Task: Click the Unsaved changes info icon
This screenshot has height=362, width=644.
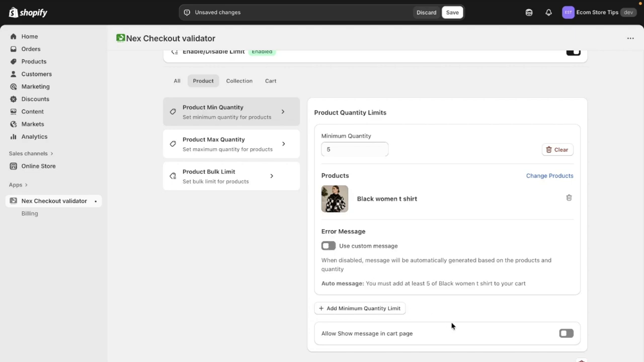Action: coord(187,13)
